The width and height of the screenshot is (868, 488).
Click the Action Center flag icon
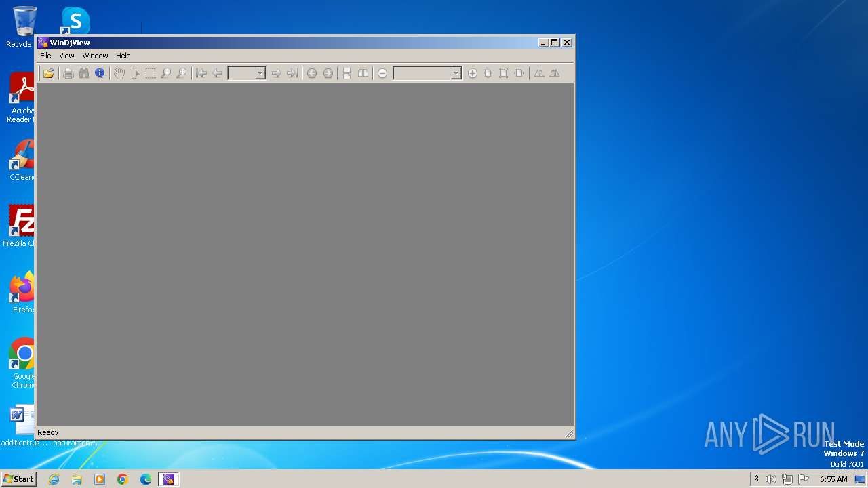[804, 479]
